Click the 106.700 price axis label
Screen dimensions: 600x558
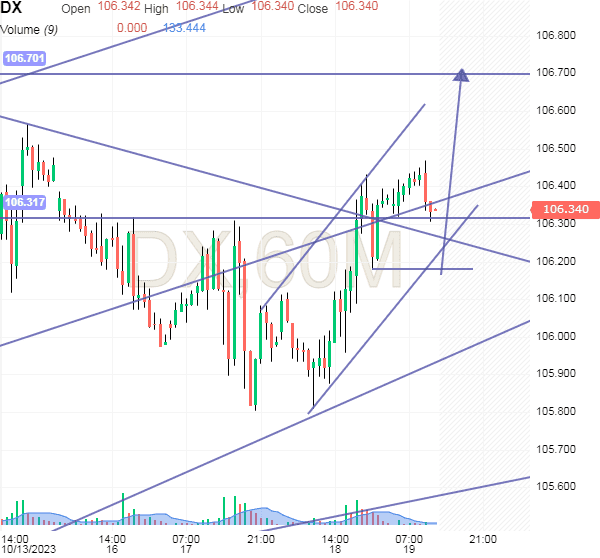click(556, 72)
